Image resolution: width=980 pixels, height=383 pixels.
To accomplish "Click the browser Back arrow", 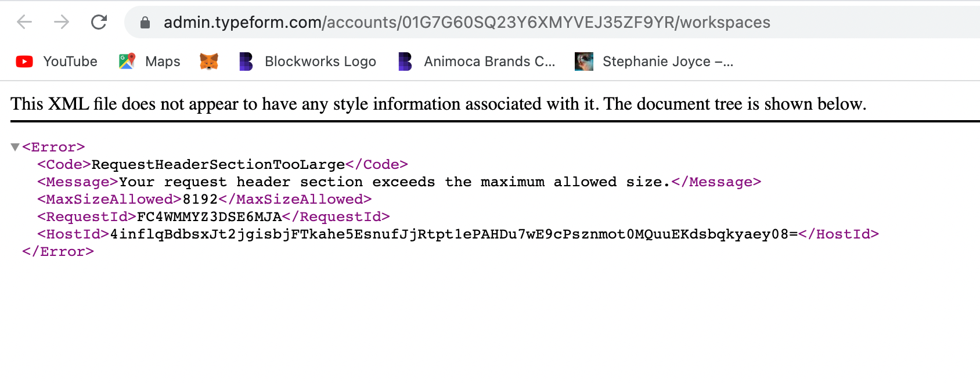I will 24,22.
